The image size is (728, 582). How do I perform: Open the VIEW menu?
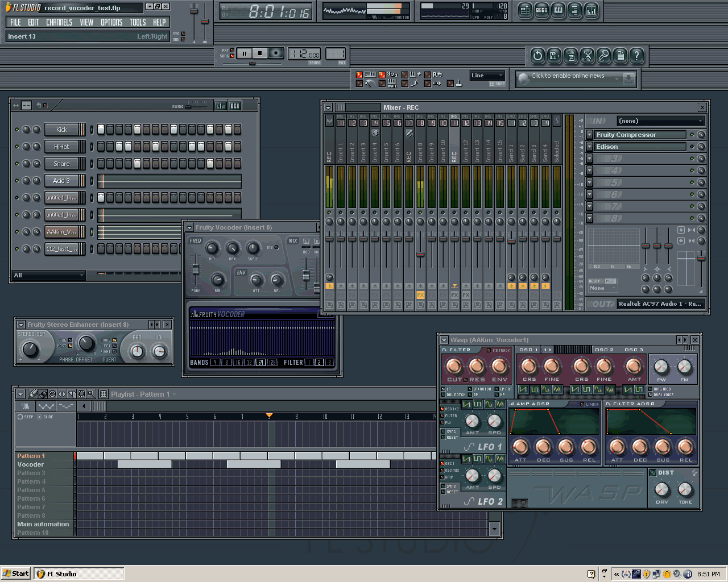(x=86, y=22)
